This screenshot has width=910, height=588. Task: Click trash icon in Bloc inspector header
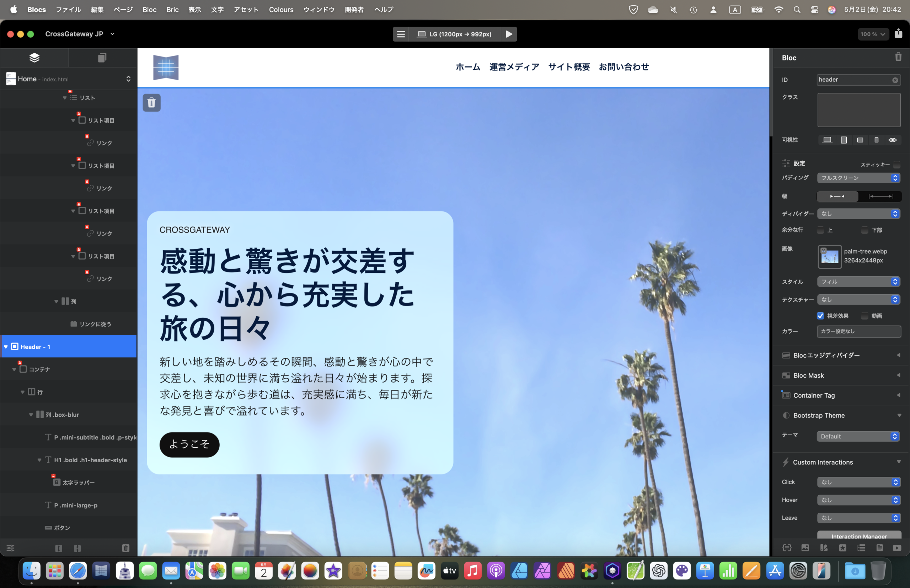coord(898,57)
